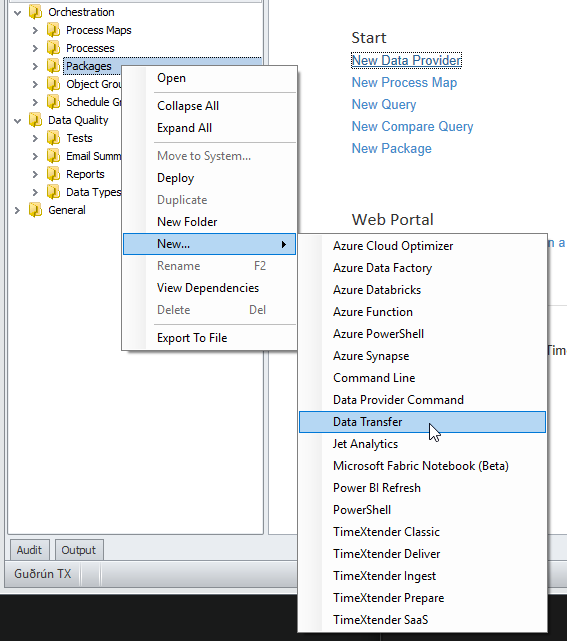The image size is (567, 641).
Task: Expand the General node
Action: point(17,210)
